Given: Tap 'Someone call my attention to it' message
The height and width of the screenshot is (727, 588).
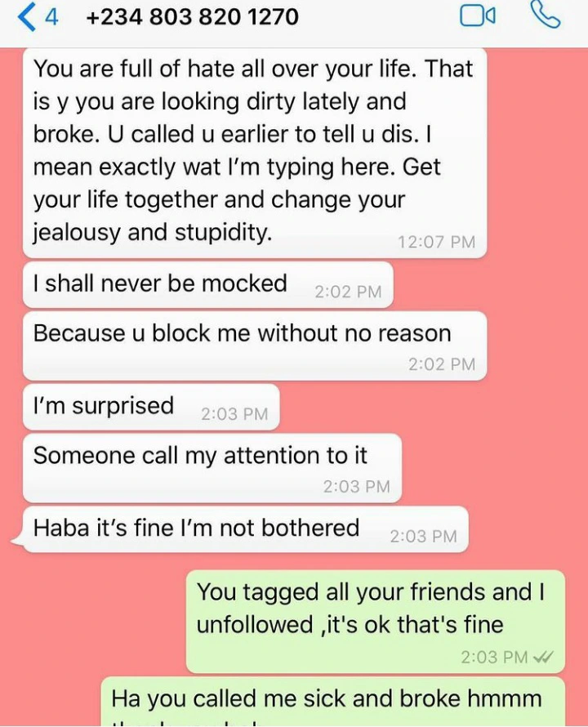Looking at the screenshot, I should point(212,468).
